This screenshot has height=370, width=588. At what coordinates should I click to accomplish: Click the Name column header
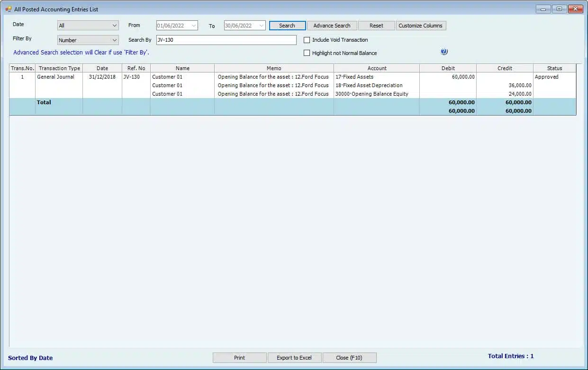point(182,68)
